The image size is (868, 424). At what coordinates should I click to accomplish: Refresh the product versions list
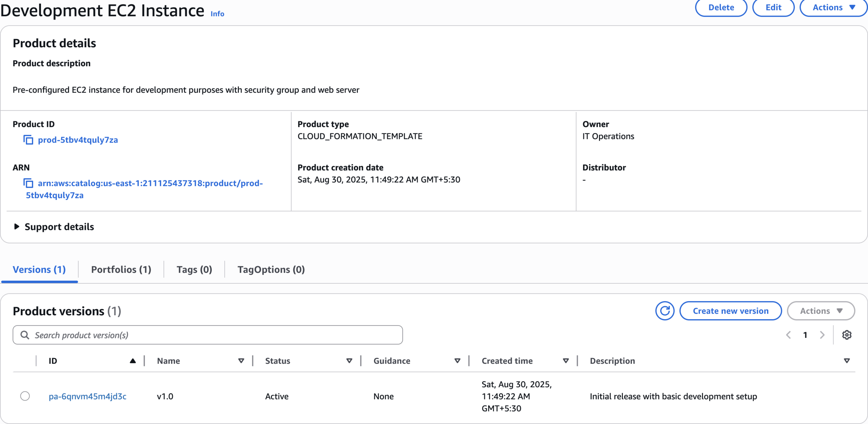(665, 311)
